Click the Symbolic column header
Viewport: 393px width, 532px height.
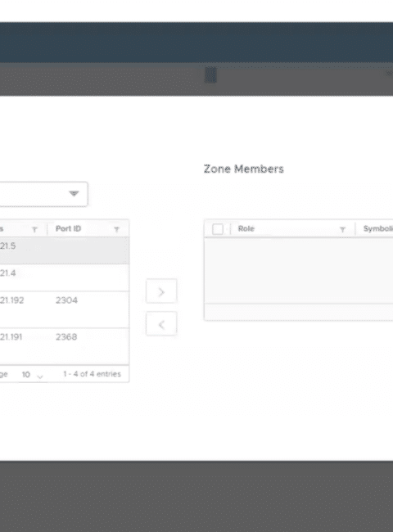coord(377,228)
